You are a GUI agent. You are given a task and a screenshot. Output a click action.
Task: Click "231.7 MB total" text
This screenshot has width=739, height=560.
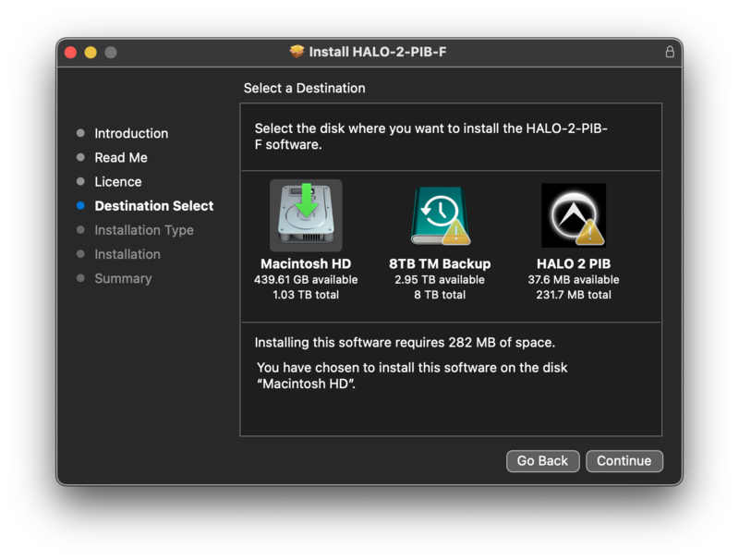tap(574, 295)
